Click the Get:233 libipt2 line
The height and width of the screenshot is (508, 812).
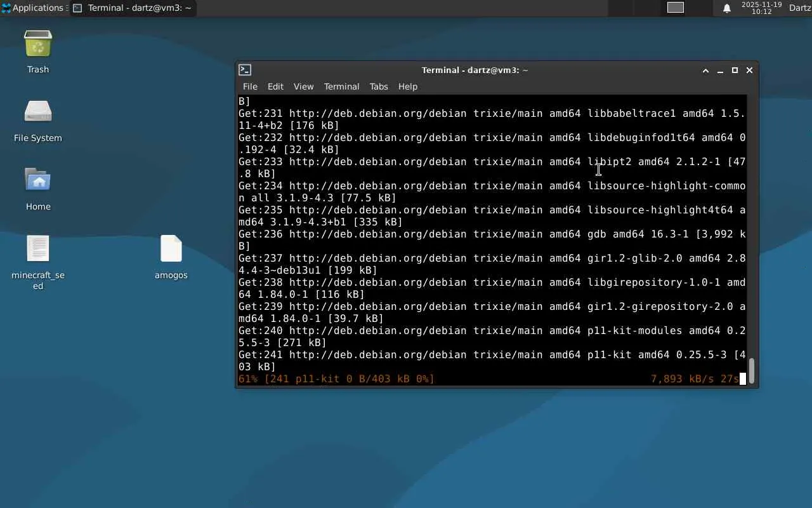coord(492,168)
